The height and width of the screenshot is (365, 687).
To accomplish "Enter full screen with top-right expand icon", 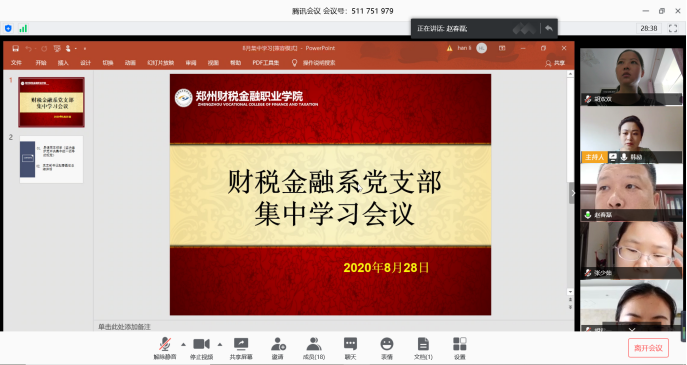I will [673, 28].
